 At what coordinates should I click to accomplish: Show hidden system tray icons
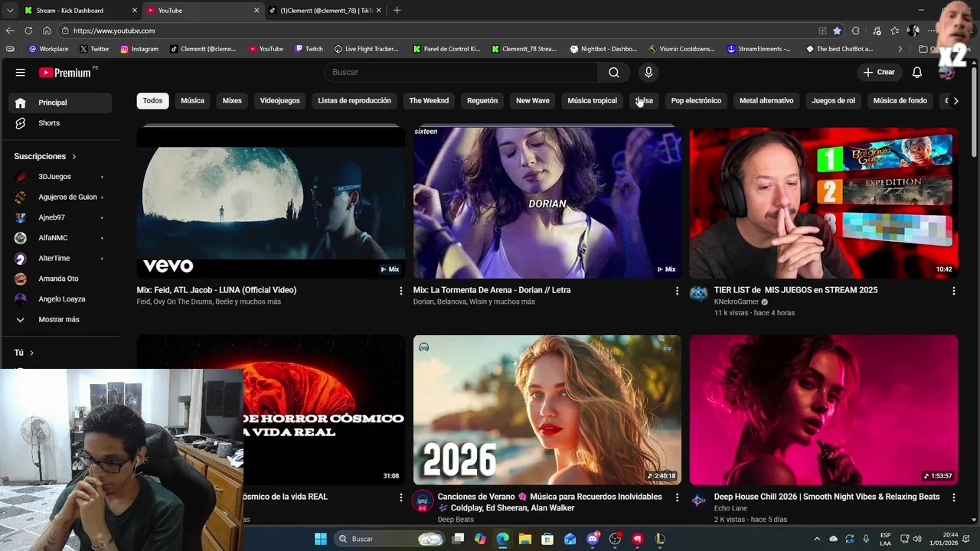coord(817,539)
